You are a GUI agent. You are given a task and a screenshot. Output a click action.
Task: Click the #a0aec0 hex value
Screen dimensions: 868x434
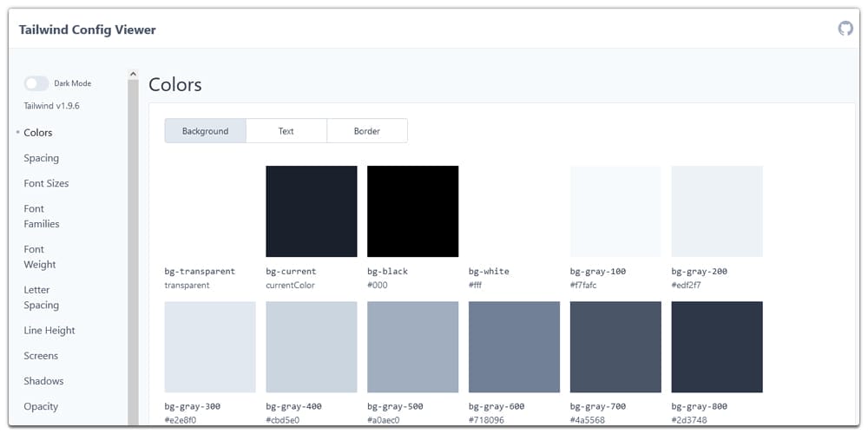(x=384, y=420)
